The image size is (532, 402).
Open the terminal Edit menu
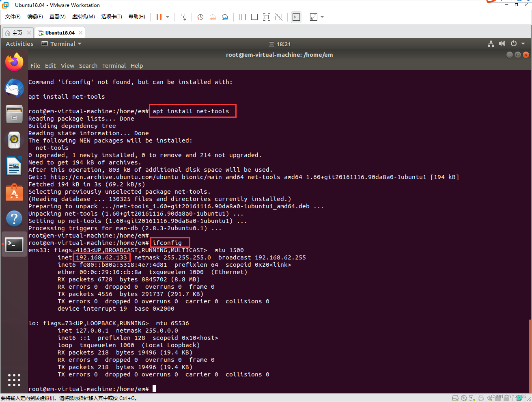(50, 66)
